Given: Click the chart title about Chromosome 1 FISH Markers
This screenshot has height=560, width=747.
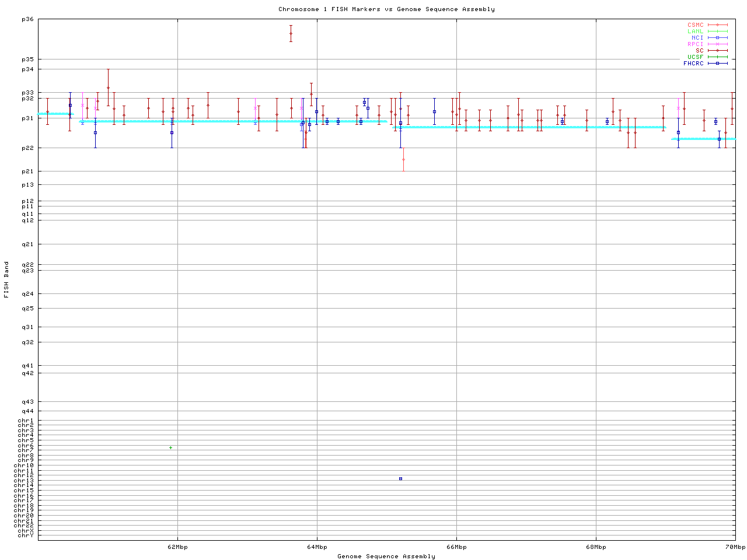Looking at the screenshot, I should tap(386, 9).
